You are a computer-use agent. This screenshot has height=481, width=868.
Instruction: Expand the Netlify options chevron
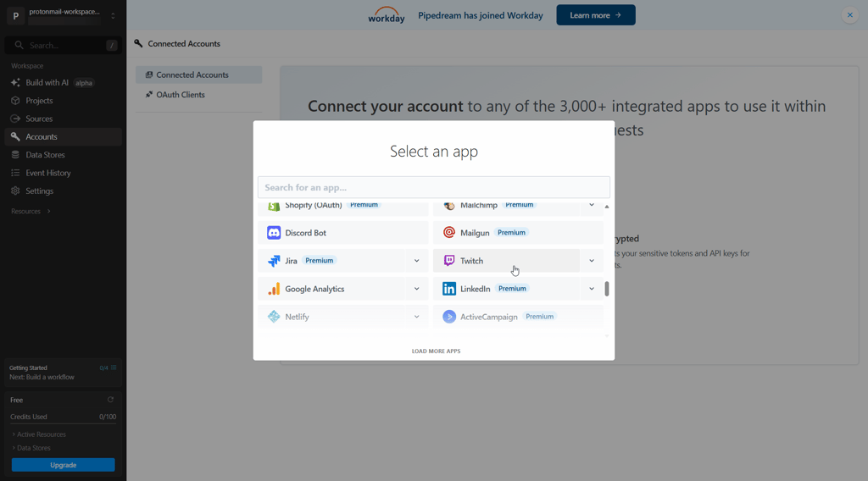tap(416, 317)
